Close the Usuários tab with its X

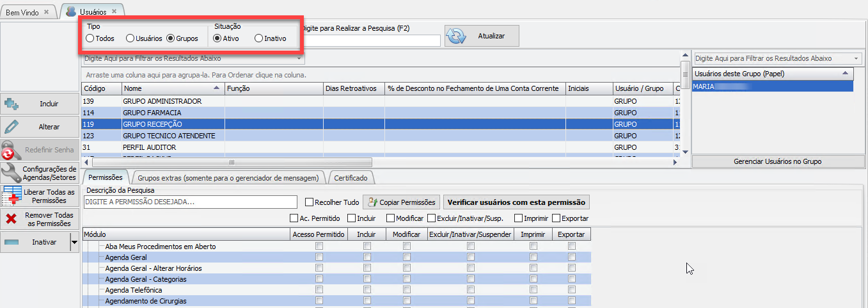click(x=114, y=12)
